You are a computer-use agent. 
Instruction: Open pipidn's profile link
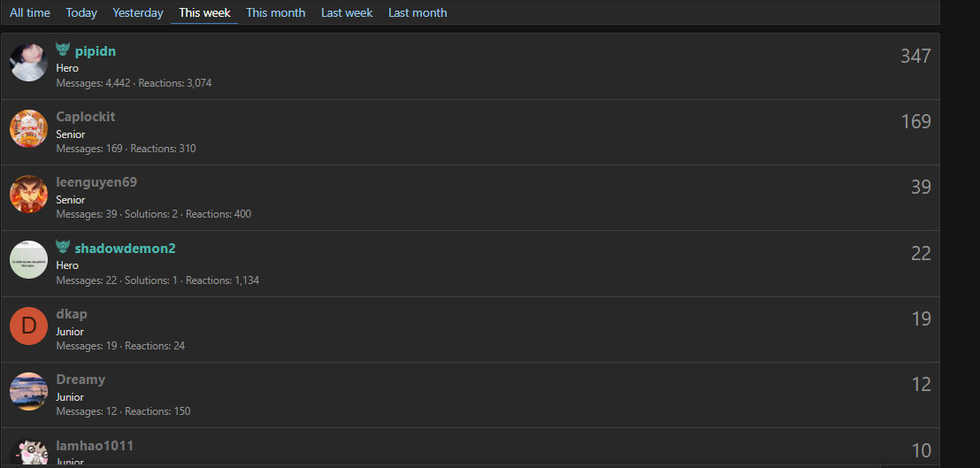point(95,51)
